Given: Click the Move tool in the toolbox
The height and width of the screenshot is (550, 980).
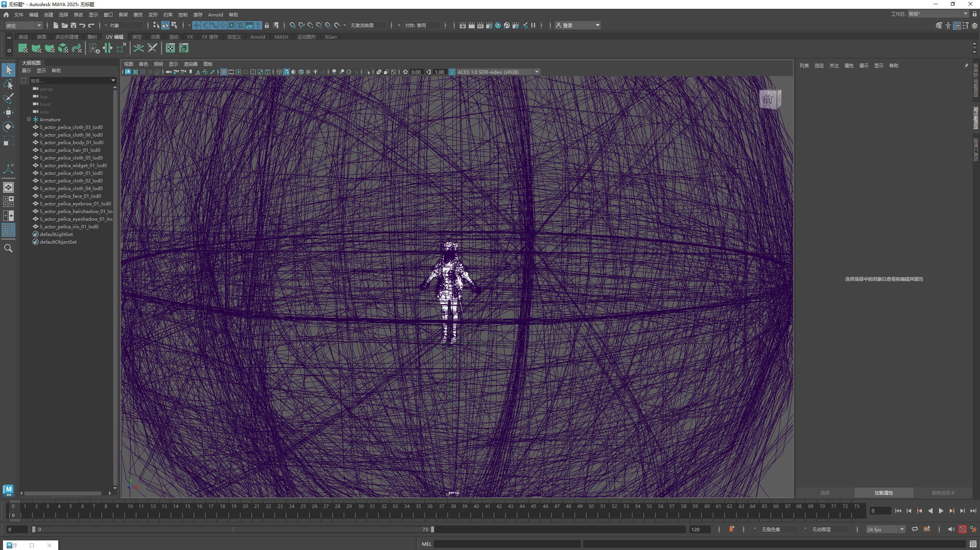Looking at the screenshot, I should [8, 112].
